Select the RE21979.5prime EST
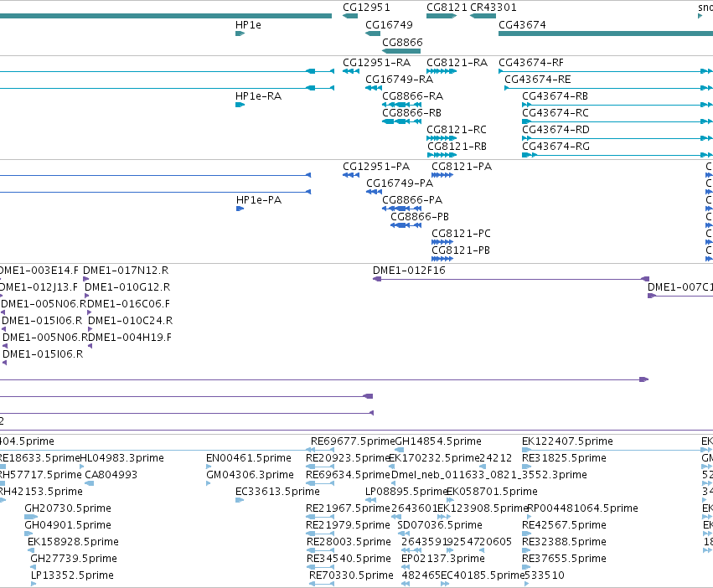This screenshot has width=713, height=588. tap(320, 534)
